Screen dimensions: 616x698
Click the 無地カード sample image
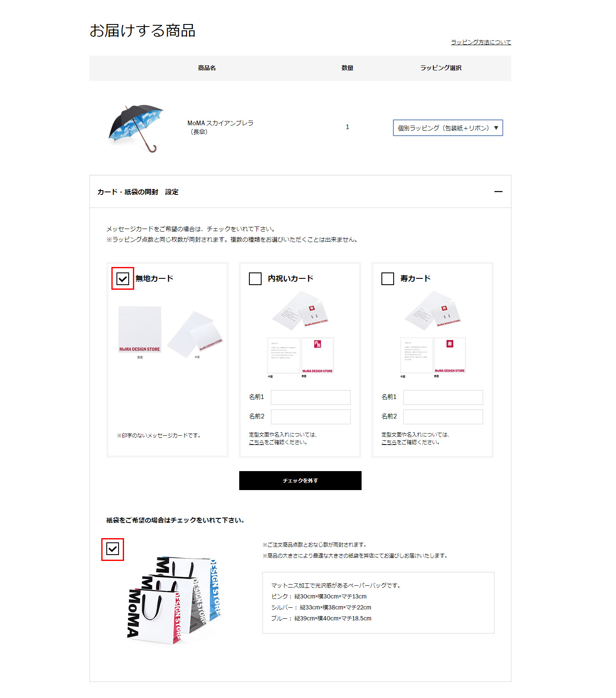point(170,333)
